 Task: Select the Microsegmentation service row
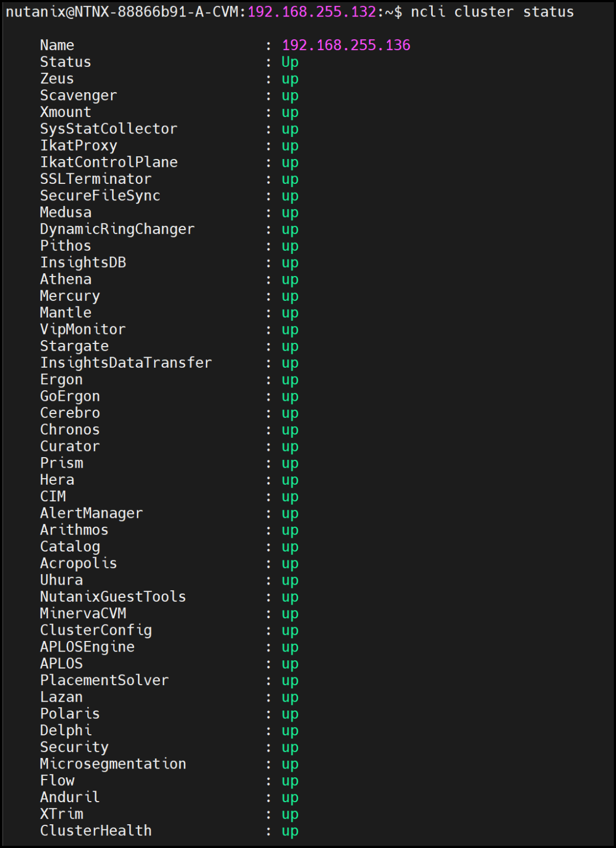click(113, 764)
